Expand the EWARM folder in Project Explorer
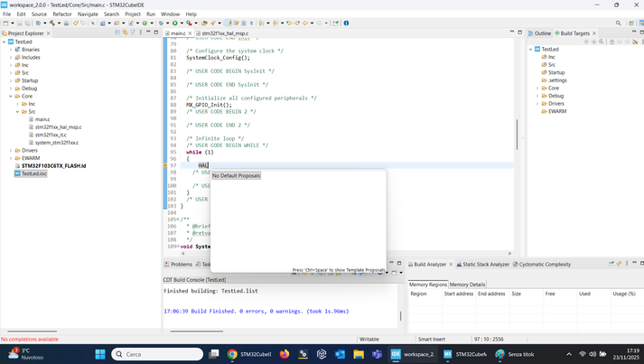Screen dimensions: 644x364 [x=11, y=158]
